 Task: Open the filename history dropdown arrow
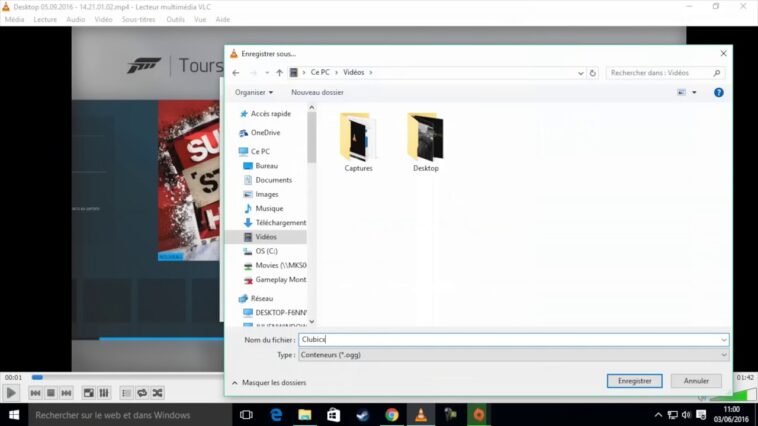(724, 340)
